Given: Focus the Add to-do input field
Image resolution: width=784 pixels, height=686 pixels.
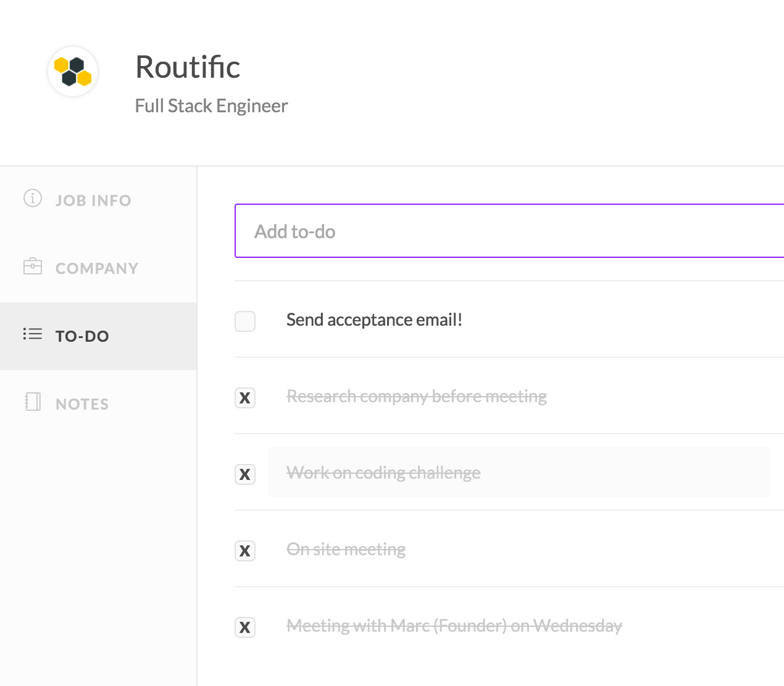Looking at the screenshot, I should (x=509, y=231).
